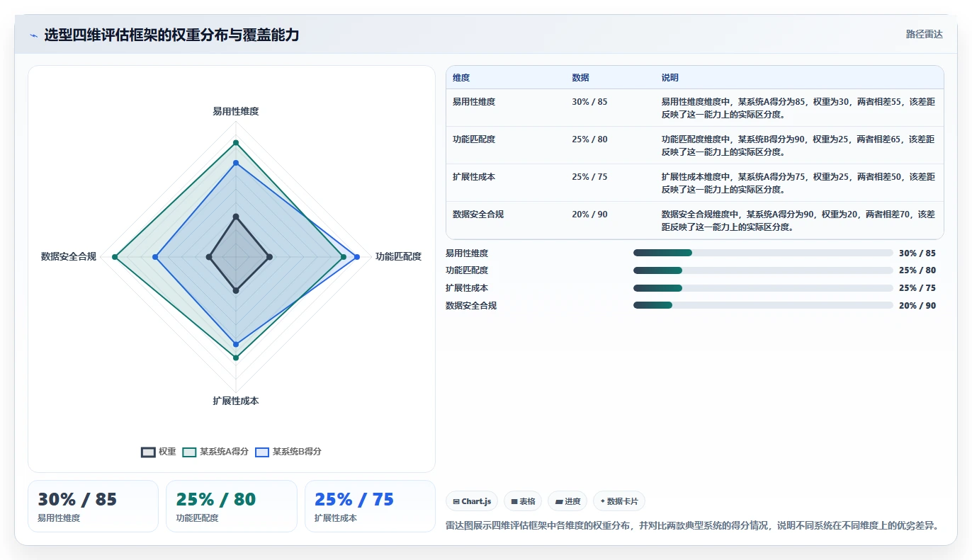The height and width of the screenshot is (560, 972).
Task: Click the 20% / 90 cell in the table
Action: pos(589,215)
